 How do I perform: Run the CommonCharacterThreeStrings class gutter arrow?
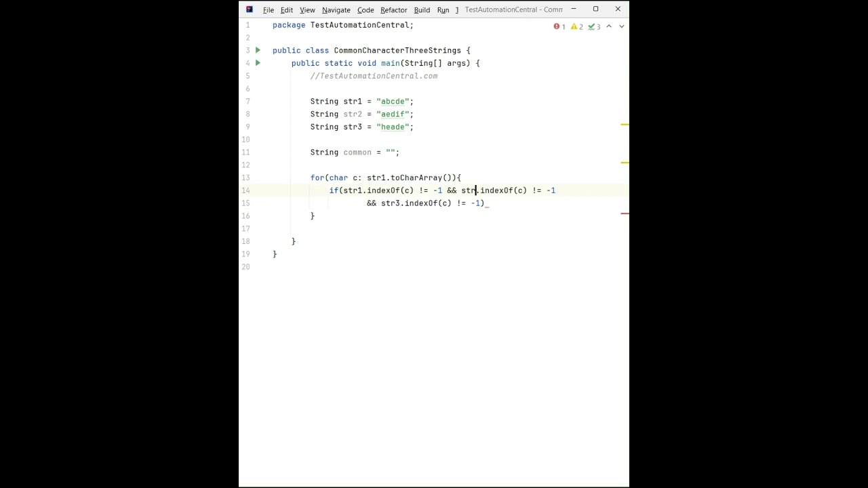coord(258,50)
